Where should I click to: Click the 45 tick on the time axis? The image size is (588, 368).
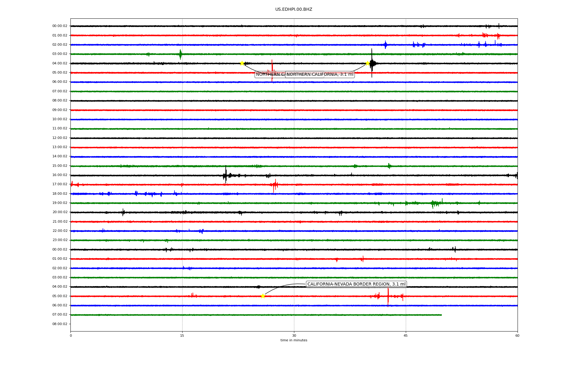coord(406,335)
